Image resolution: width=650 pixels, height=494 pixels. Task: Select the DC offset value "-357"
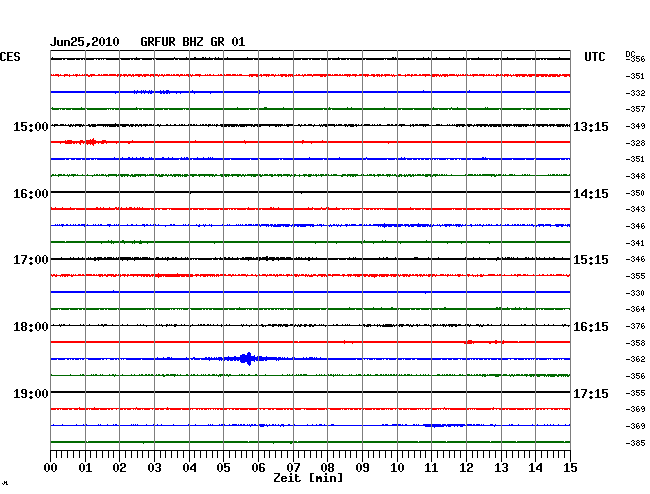point(635,109)
